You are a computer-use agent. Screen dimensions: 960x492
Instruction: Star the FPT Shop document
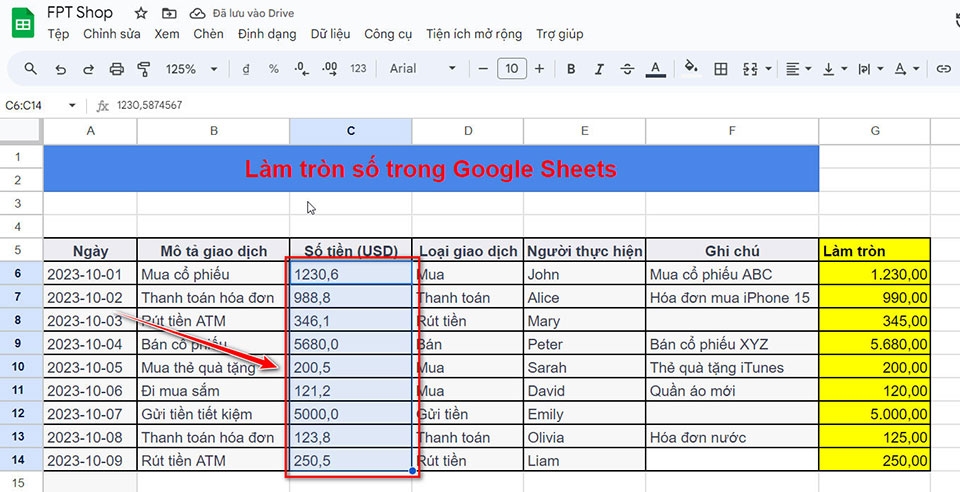point(141,13)
